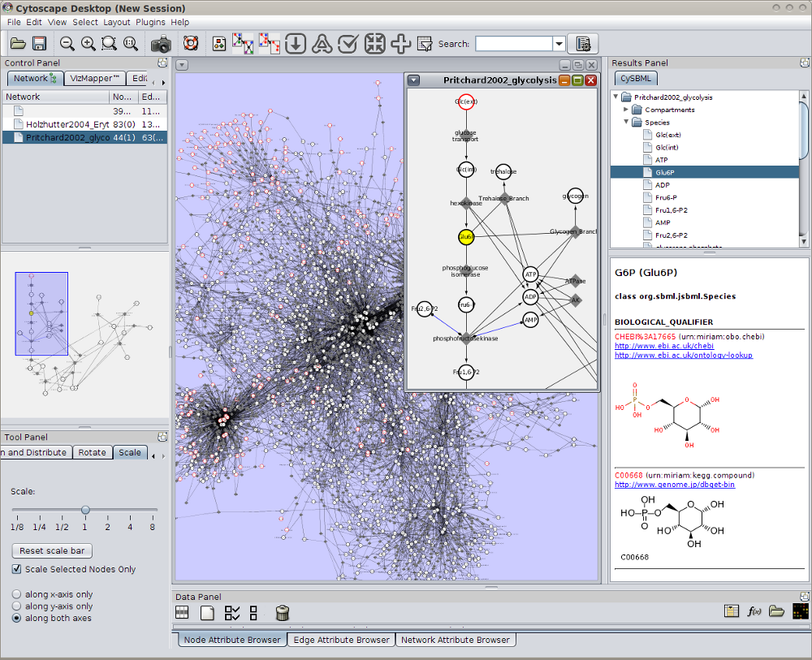This screenshot has height=660, width=812.
Task: Click the create new attribute page icon
Action: tap(207, 613)
